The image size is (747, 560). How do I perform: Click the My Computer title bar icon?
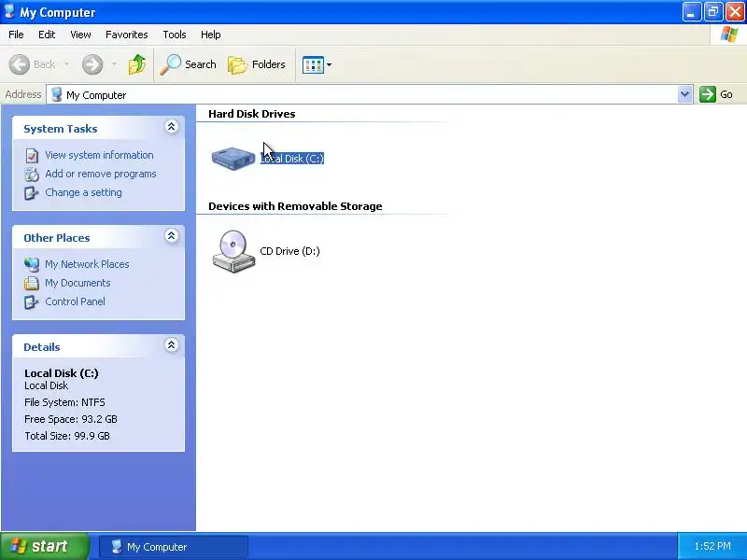[x=9, y=11]
